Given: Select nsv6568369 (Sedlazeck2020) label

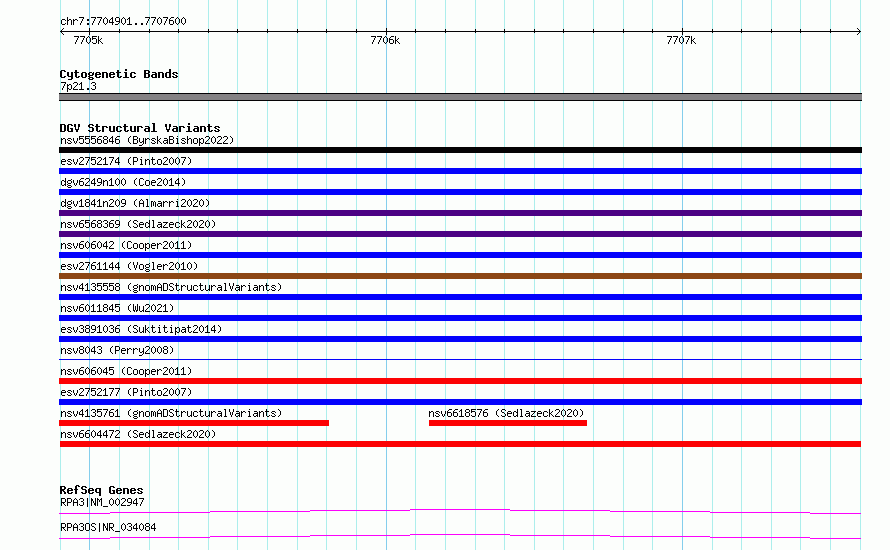Looking at the screenshot, I should (138, 224).
